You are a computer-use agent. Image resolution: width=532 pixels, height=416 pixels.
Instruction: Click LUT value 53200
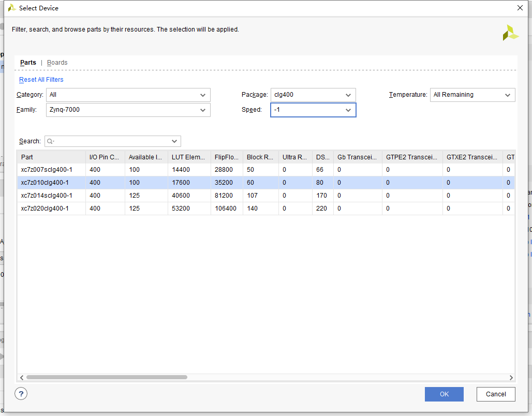(x=181, y=209)
